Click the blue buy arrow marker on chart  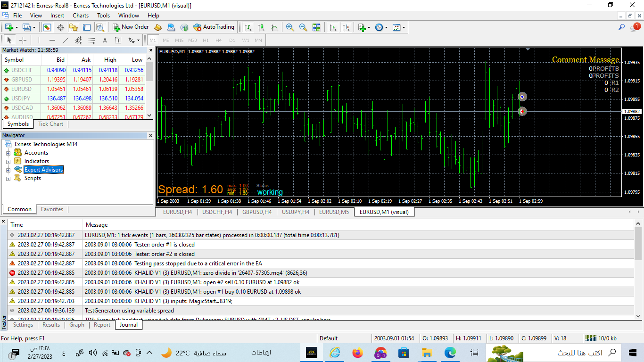coord(522,97)
